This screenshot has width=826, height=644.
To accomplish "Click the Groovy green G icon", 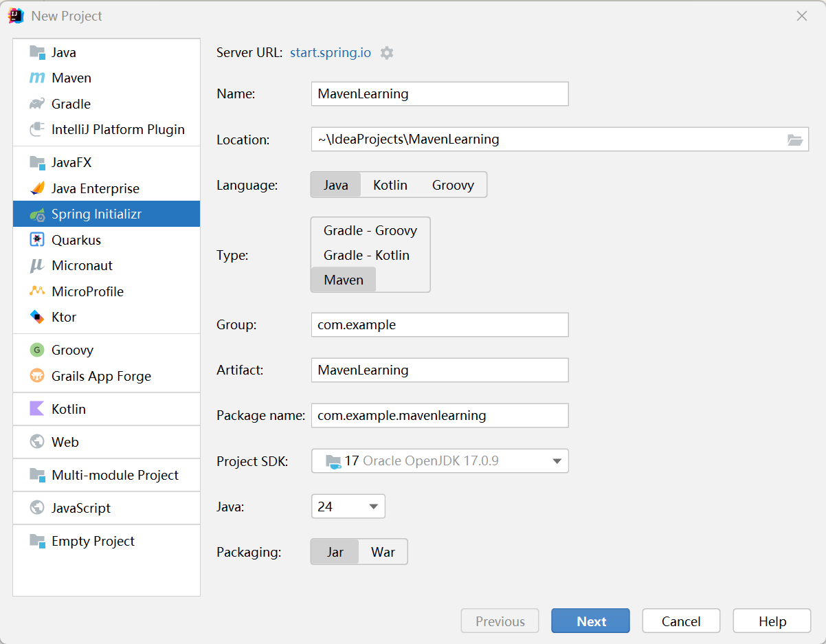I will [37, 350].
